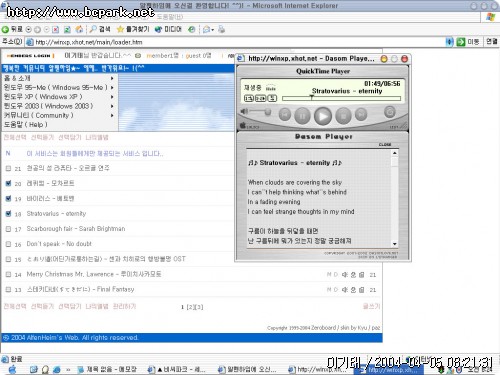Image resolution: width=500 pixels, height=375 pixels.
Task: Expand Community submenu arrow
Action: tap(112, 115)
